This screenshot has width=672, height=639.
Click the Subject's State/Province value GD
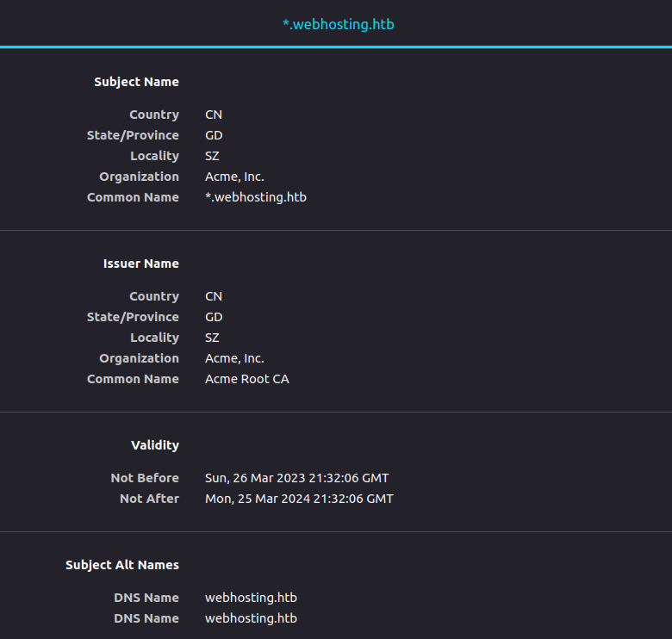click(214, 135)
